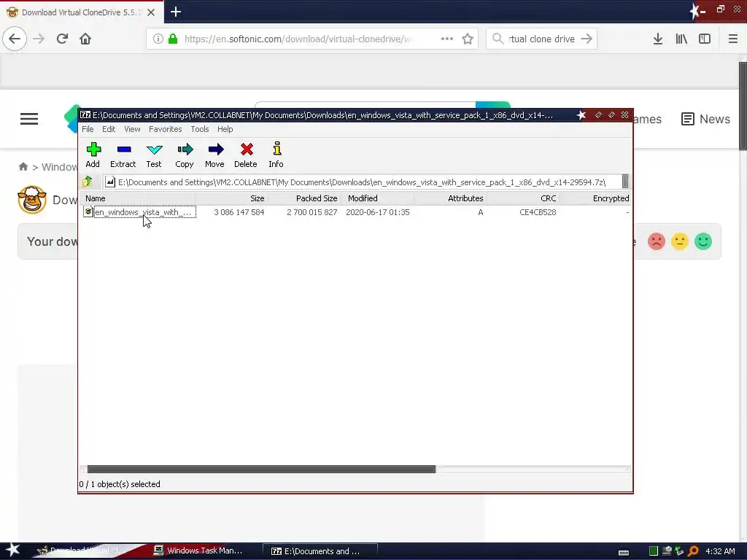The image size is (747, 560).
Task: Sort by the Size column header
Action: pyautogui.click(x=231, y=198)
